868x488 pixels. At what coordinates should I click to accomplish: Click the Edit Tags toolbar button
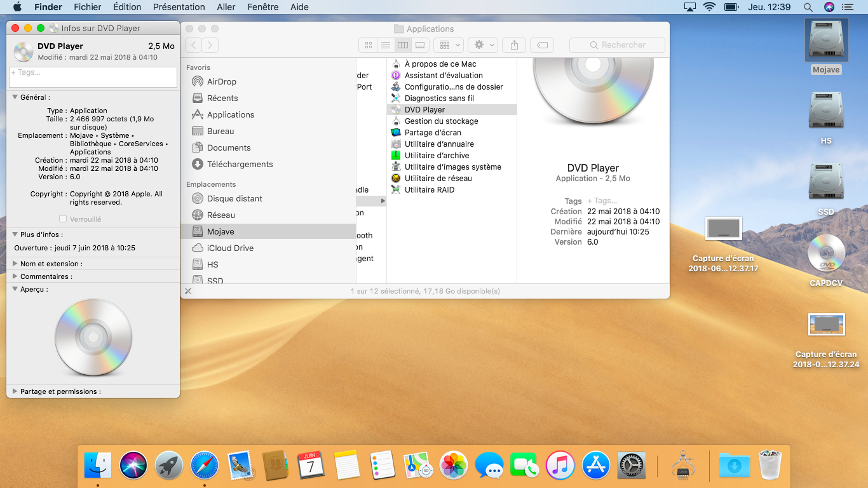pyautogui.click(x=541, y=45)
